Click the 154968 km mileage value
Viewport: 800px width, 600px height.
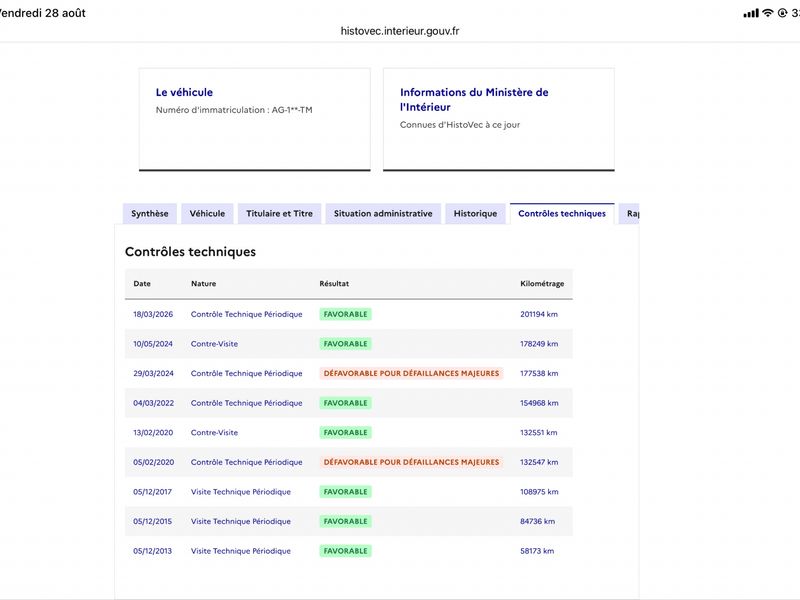tap(539, 403)
